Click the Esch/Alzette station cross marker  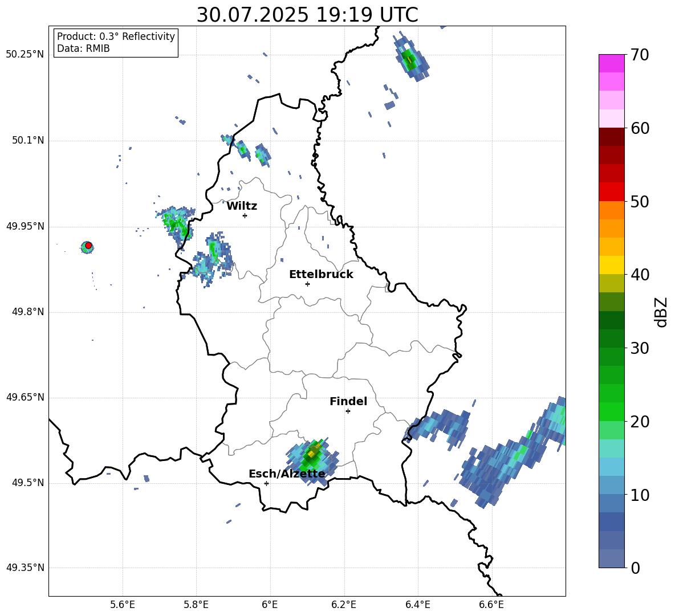[266, 483]
